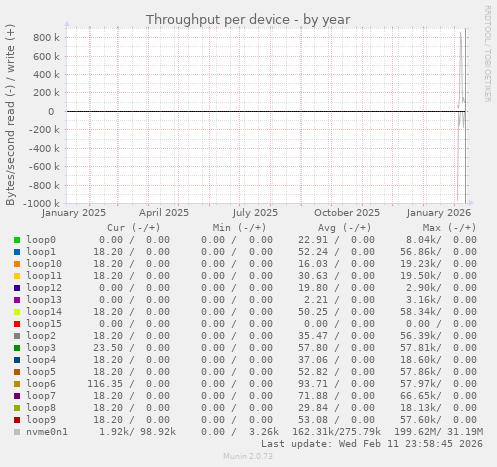497x467 pixels.
Task: Click the dark green loop3 legend swatch
Action: [x=17, y=348]
